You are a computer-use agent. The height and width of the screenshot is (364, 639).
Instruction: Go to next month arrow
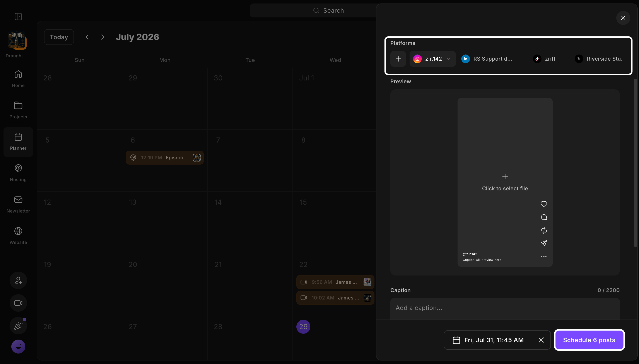[x=103, y=37]
